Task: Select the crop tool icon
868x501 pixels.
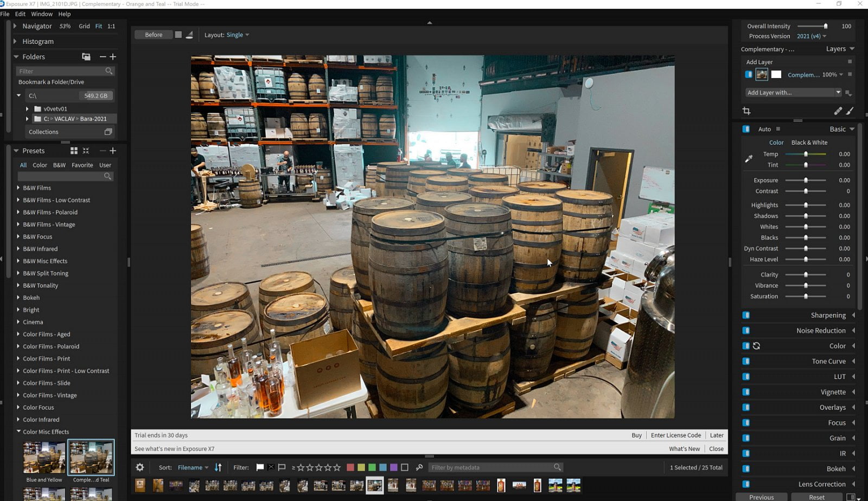Action: [746, 111]
